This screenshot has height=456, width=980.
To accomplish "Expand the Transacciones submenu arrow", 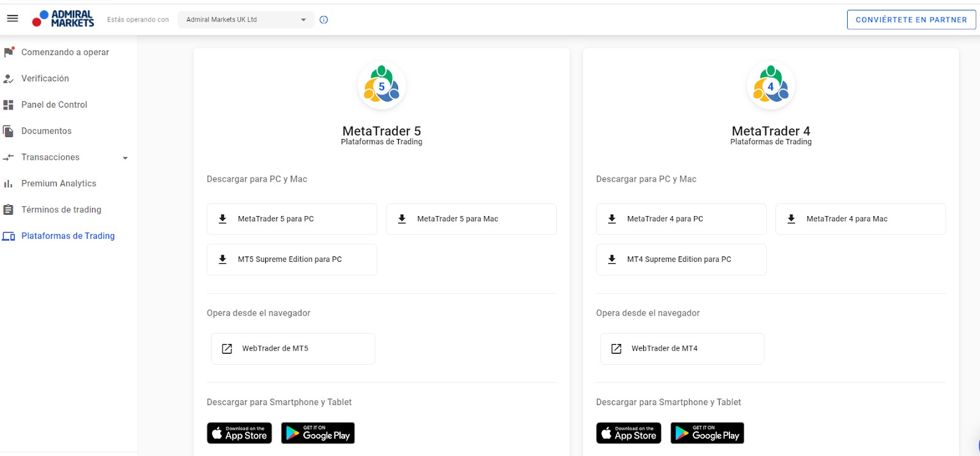I will click(x=126, y=158).
